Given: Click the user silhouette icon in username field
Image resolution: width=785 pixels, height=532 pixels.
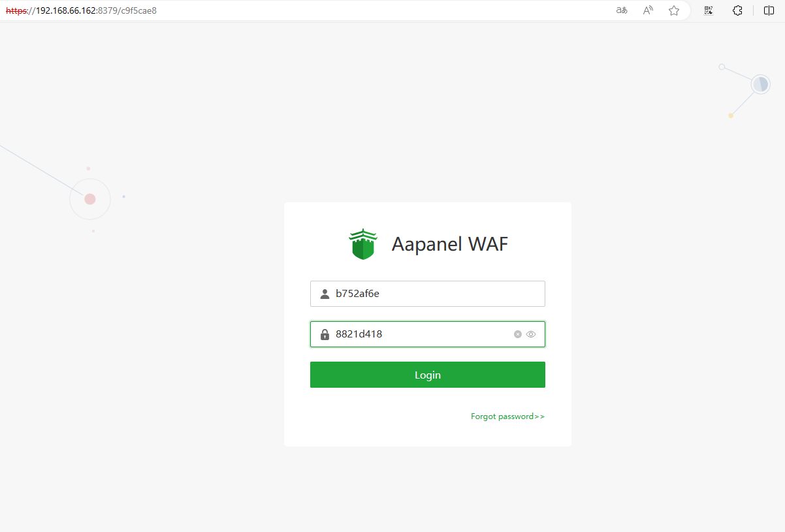Looking at the screenshot, I should coord(325,294).
